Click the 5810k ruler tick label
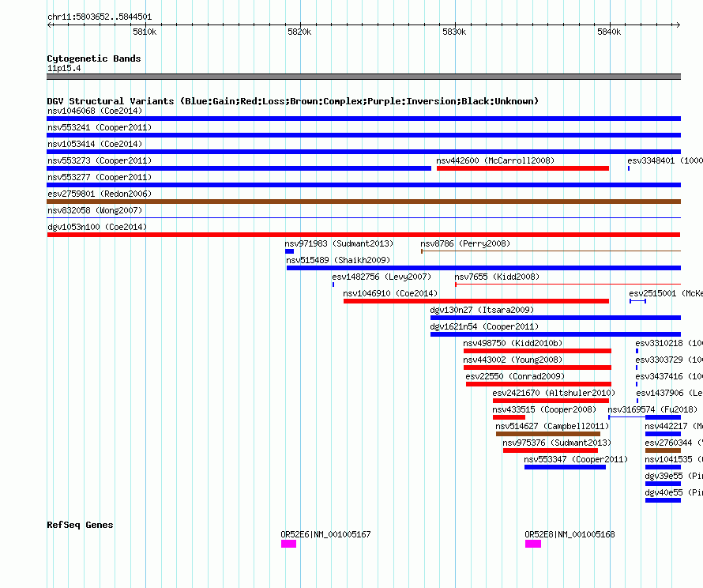Screen dimensions: 703x588 coord(145,32)
